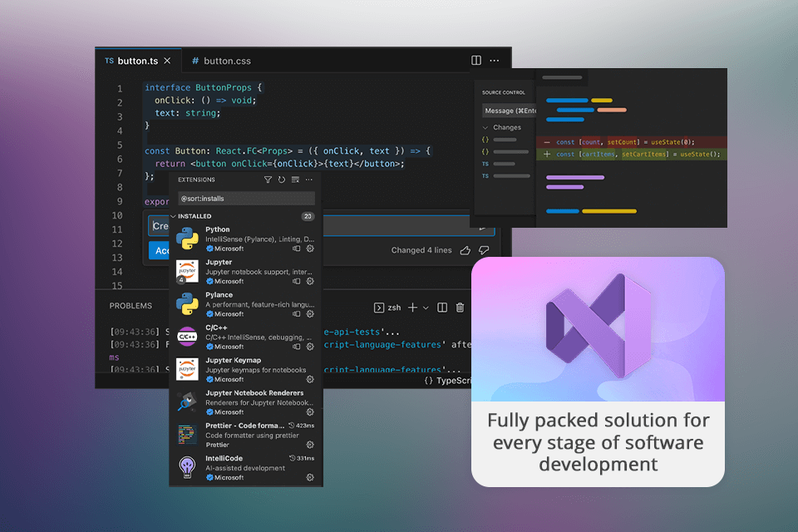This screenshot has width=798, height=532.
Task: Click 'interface ButtonProps {' code line
Action: tap(203, 87)
